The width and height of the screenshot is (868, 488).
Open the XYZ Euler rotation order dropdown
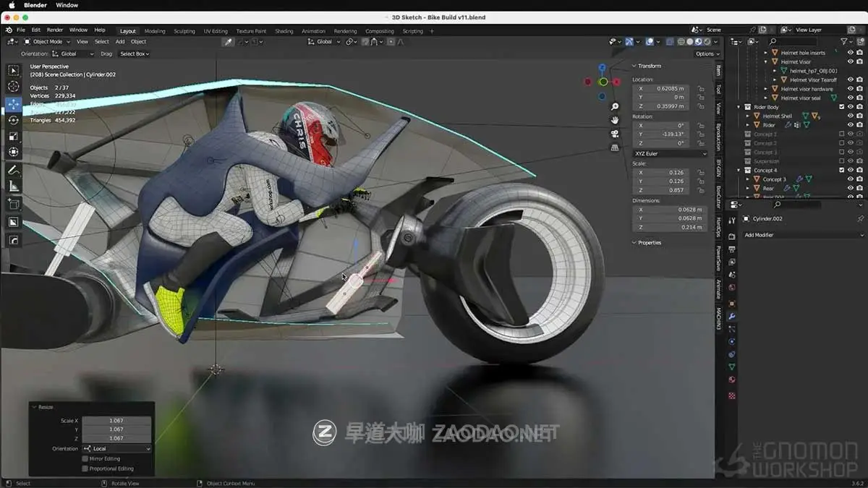[x=669, y=153]
